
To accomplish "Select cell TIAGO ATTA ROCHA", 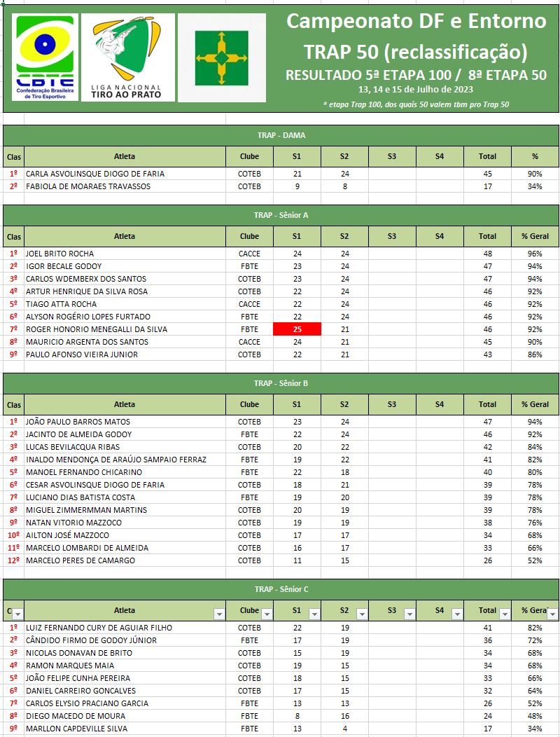I will click(x=125, y=304).
